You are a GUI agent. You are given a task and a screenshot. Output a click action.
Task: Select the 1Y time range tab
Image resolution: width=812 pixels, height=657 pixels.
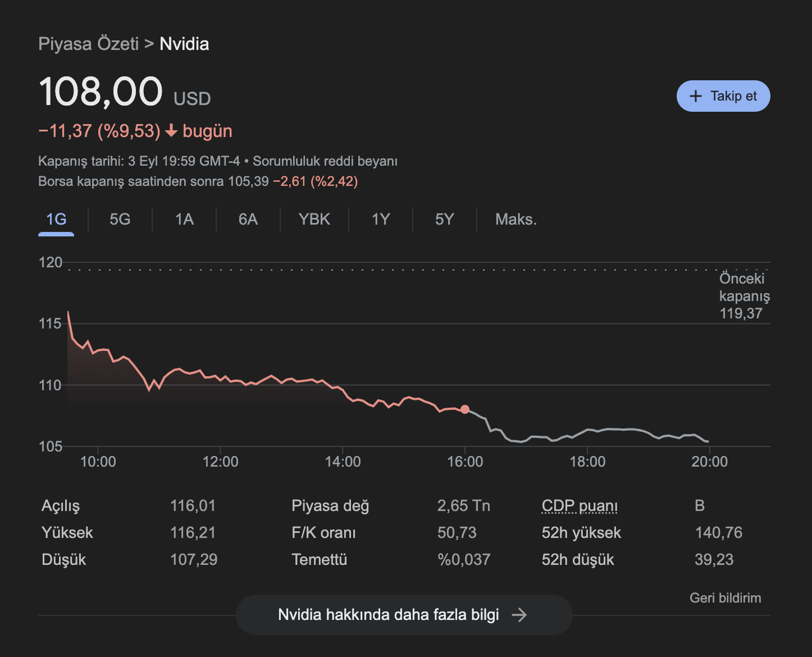(x=381, y=219)
